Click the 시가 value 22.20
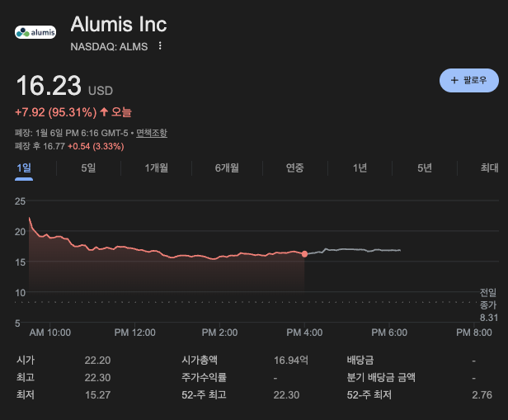 [97, 361]
